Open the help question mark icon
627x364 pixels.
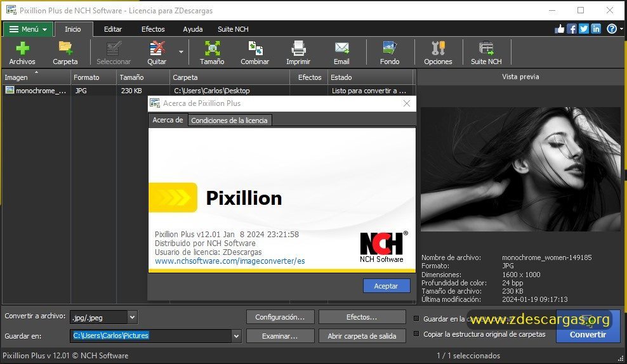[611, 29]
